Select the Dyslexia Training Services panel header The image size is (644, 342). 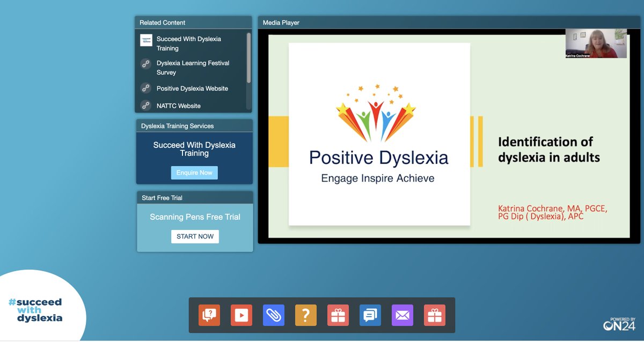[194, 126]
